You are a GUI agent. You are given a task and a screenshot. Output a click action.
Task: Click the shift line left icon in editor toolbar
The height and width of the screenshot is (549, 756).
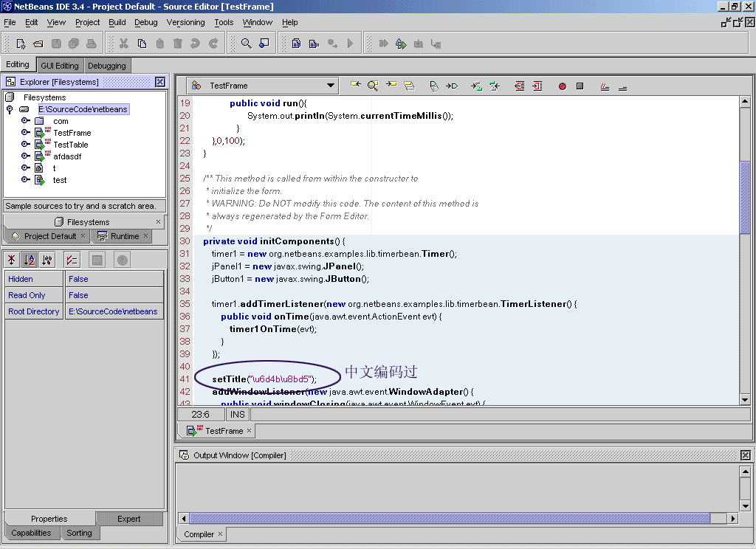(520, 86)
